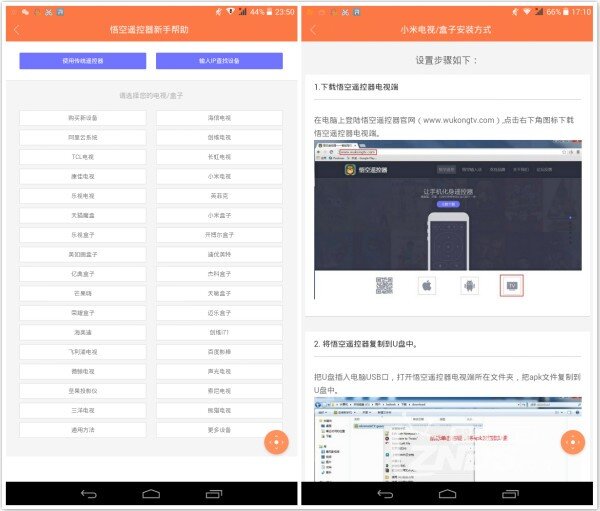Image resolution: width=600 pixels, height=511 pixels.
Task: Tap Android home key on right phone
Action: tap(447, 494)
